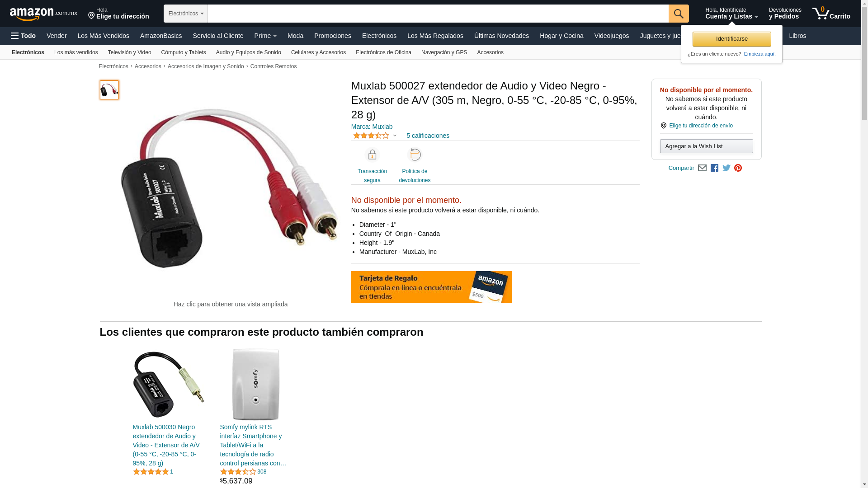Expand the star rating breakdown chevron
The height and width of the screenshot is (488, 868).
395,136
